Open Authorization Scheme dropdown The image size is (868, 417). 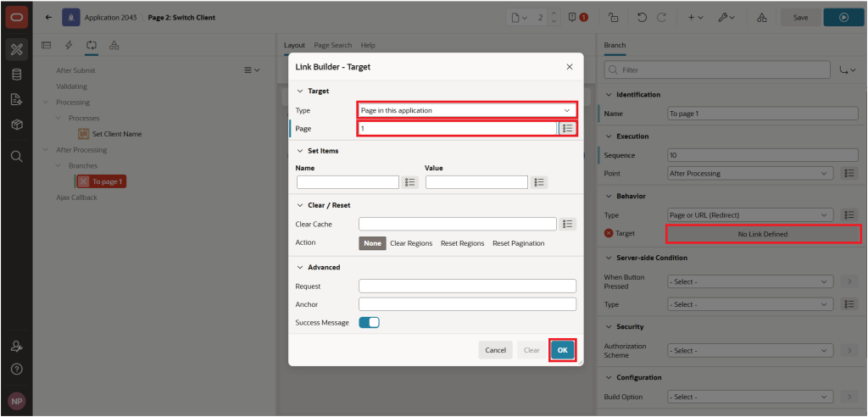750,351
